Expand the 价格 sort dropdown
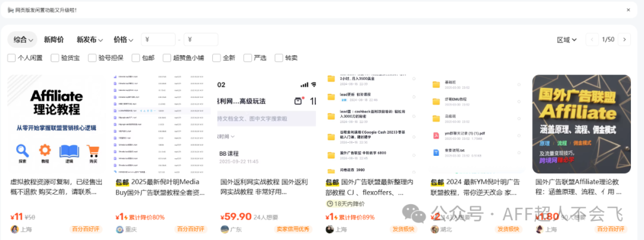Screen dimensions: 644x240 (x=123, y=40)
